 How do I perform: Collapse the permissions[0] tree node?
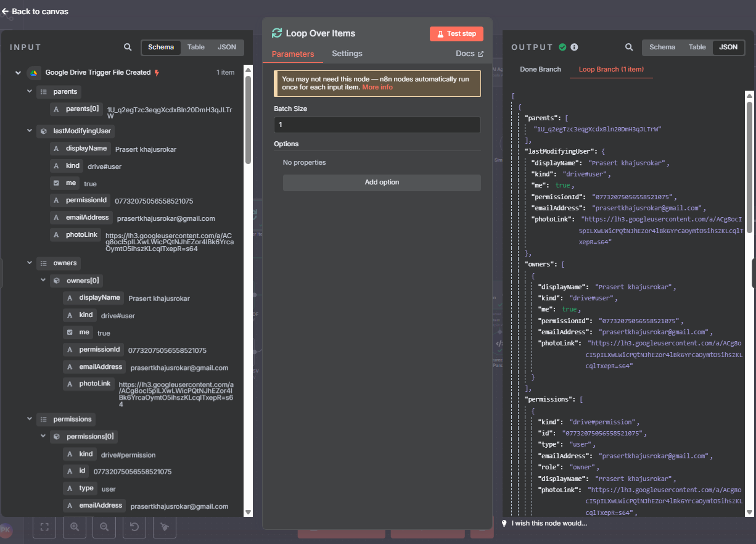click(43, 437)
